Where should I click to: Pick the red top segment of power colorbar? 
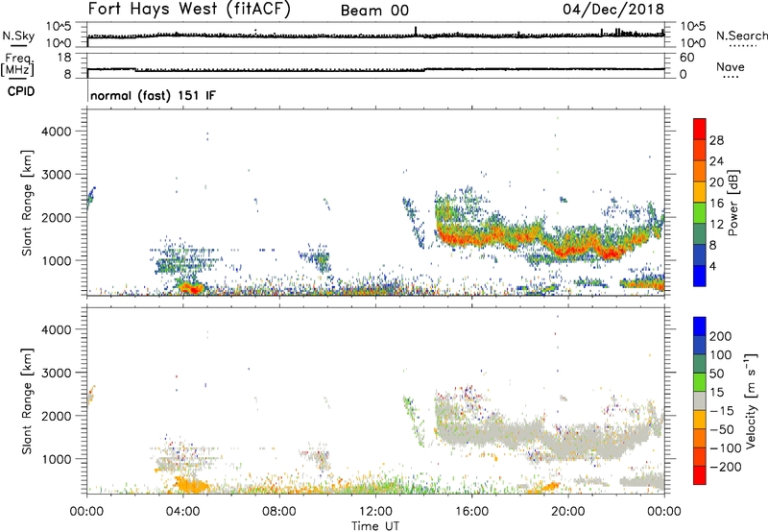coord(700,129)
